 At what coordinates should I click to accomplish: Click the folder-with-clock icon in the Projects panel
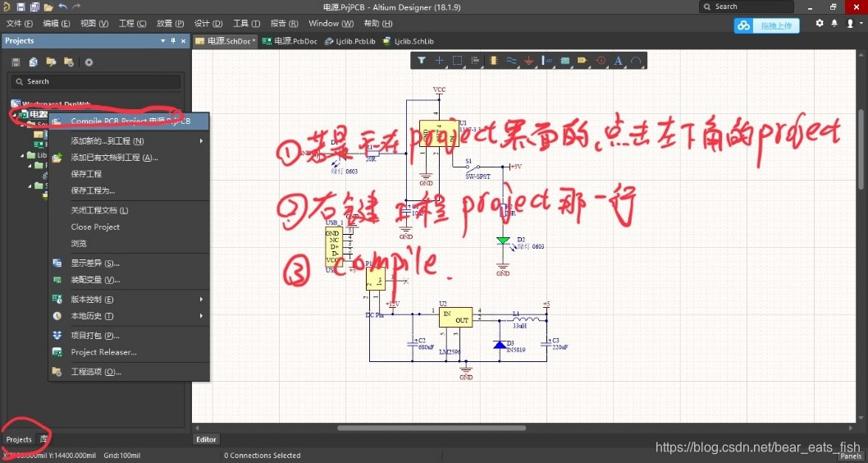[69, 62]
